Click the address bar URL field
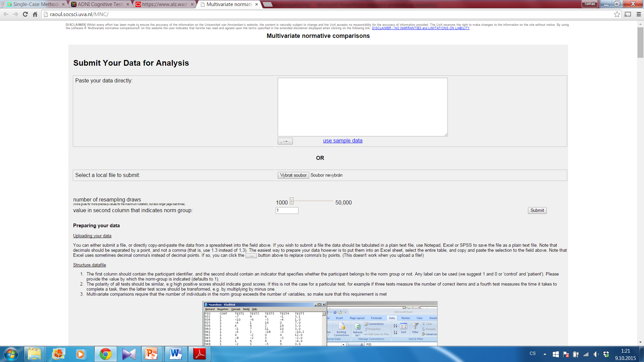Image resolution: width=644 pixels, height=362 pixels. (329, 14)
